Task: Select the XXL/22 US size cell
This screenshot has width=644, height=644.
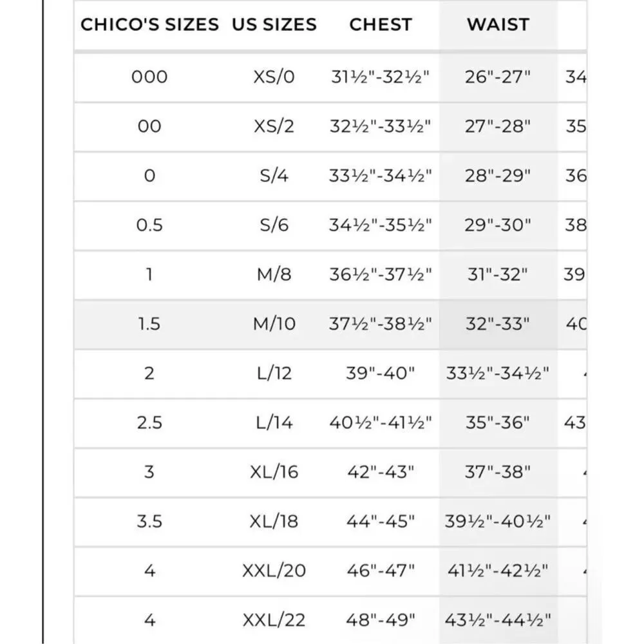Action: coord(274,621)
